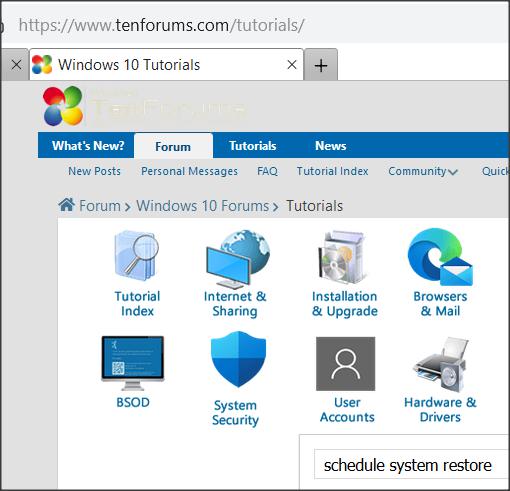Select the What's New? tab
Screen dimensions: 510x491
tap(88, 146)
